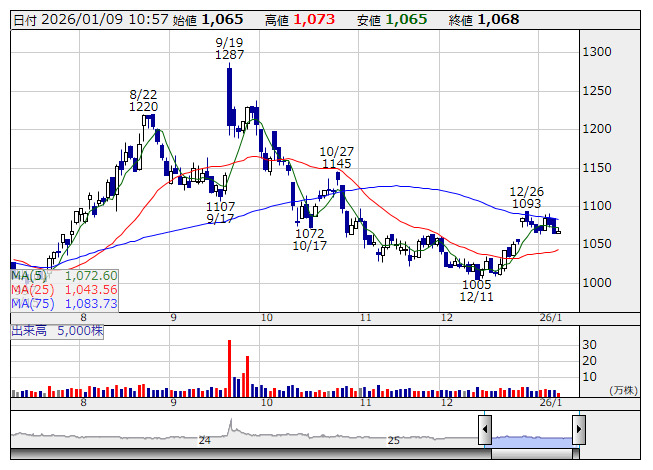Click the 10/17 low label 1072
Image resolution: width=653 pixels, height=470 pixels.
[x=310, y=233]
